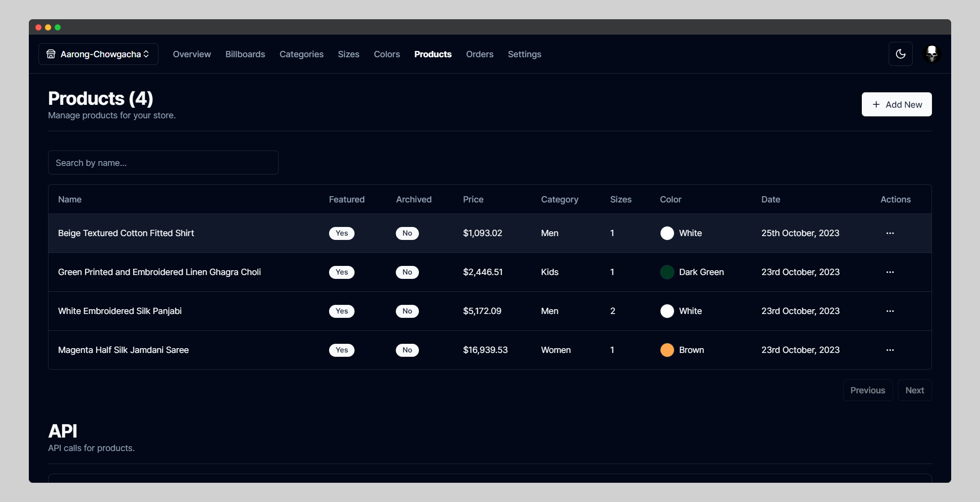Click the Featured Yes badge for Beige Shirt
Viewport: 980px width, 502px height.
tap(342, 233)
